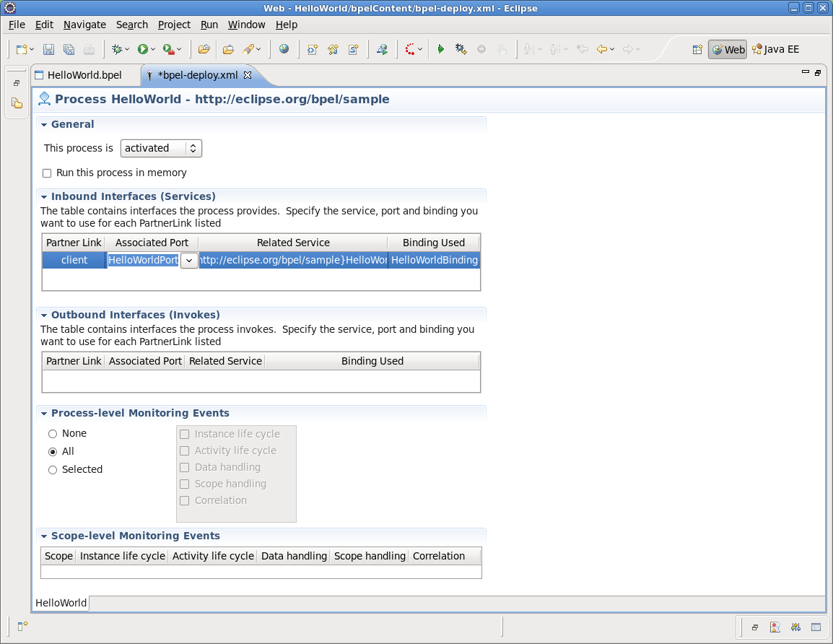Image resolution: width=833 pixels, height=644 pixels.
Task: Enable Run this process in memory
Action: (x=47, y=173)
